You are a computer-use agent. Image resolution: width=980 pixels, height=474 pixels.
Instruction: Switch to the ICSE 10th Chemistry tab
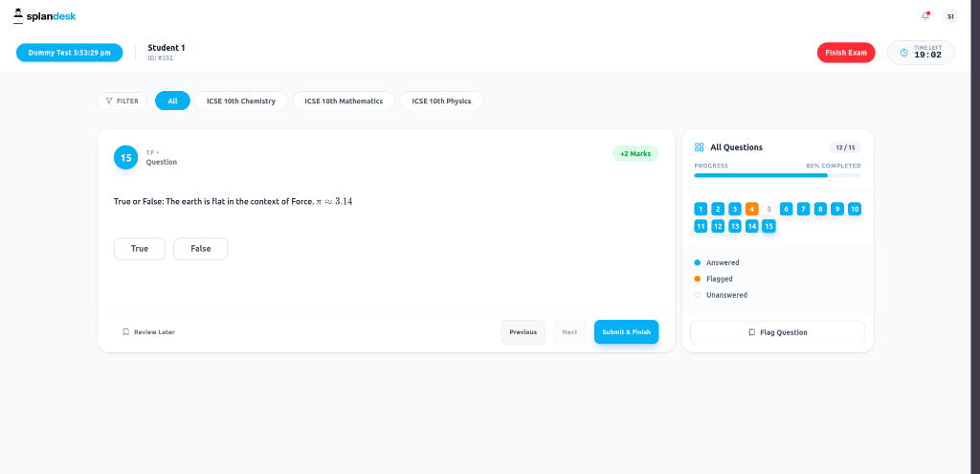point(241,101)
